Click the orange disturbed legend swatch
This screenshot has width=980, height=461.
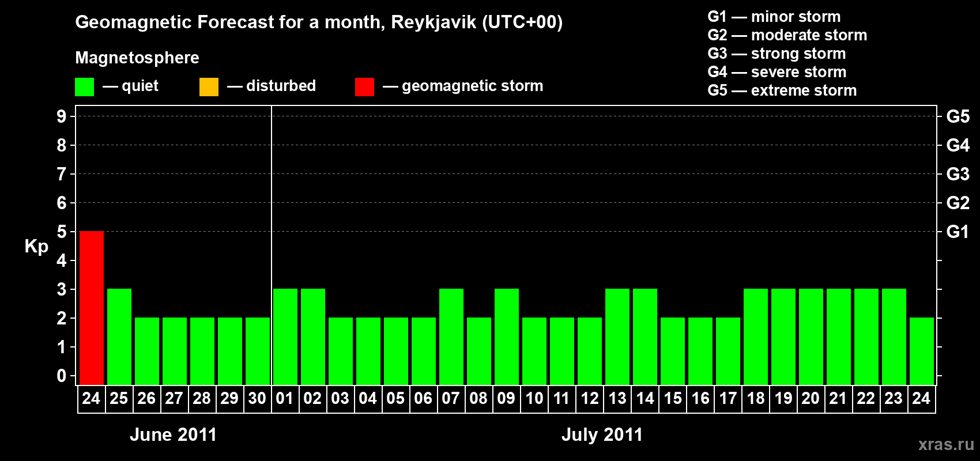[x=209, y=87]
